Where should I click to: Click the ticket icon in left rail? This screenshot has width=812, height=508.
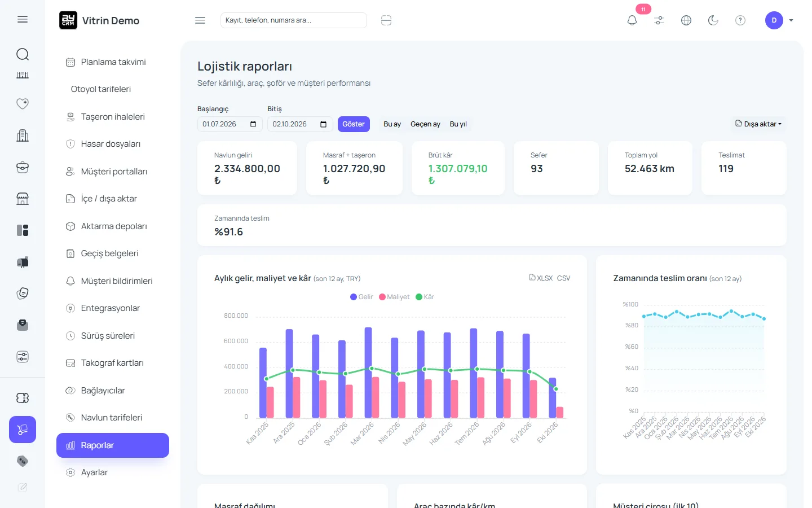23,398
